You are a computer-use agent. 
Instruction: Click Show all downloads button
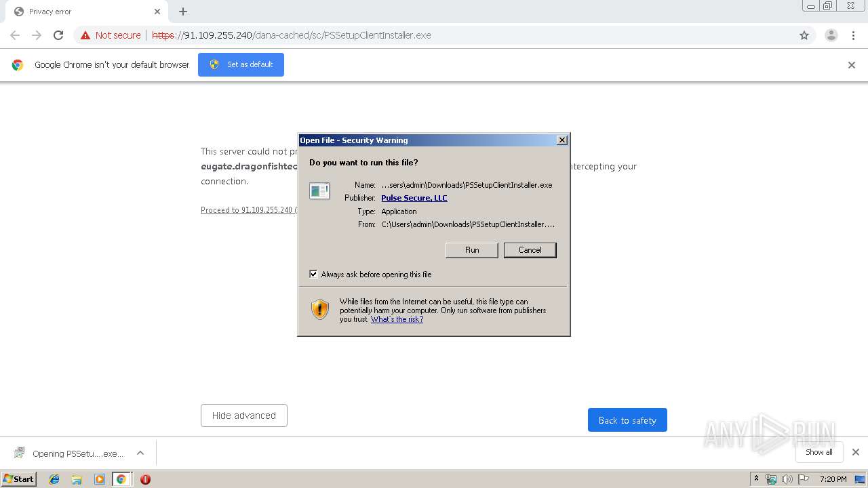819,452
